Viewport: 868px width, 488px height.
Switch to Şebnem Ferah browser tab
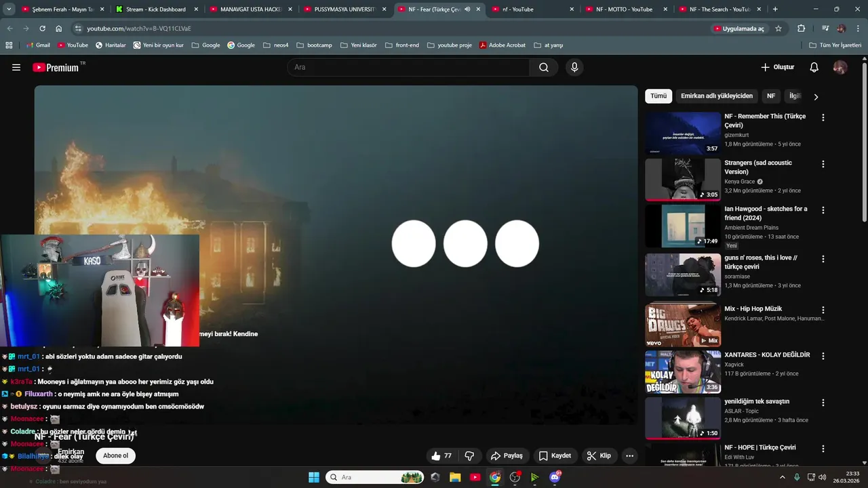click(x=57, y=9)
